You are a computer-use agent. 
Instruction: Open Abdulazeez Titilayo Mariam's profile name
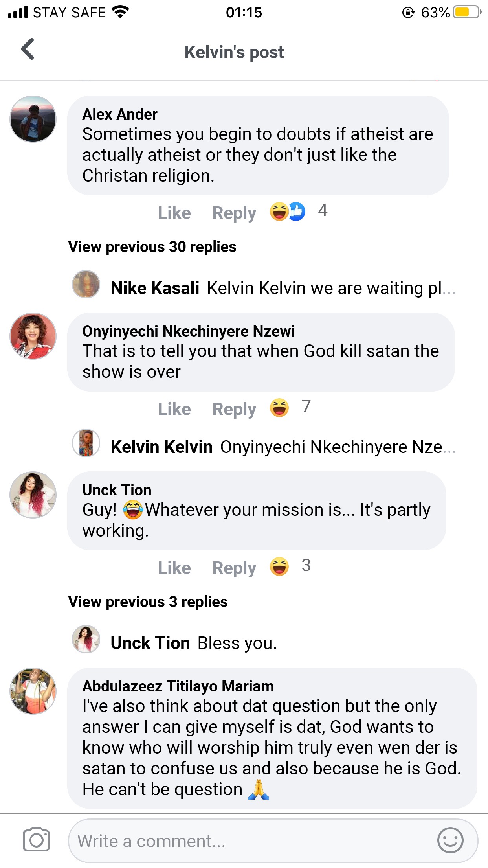178,686
